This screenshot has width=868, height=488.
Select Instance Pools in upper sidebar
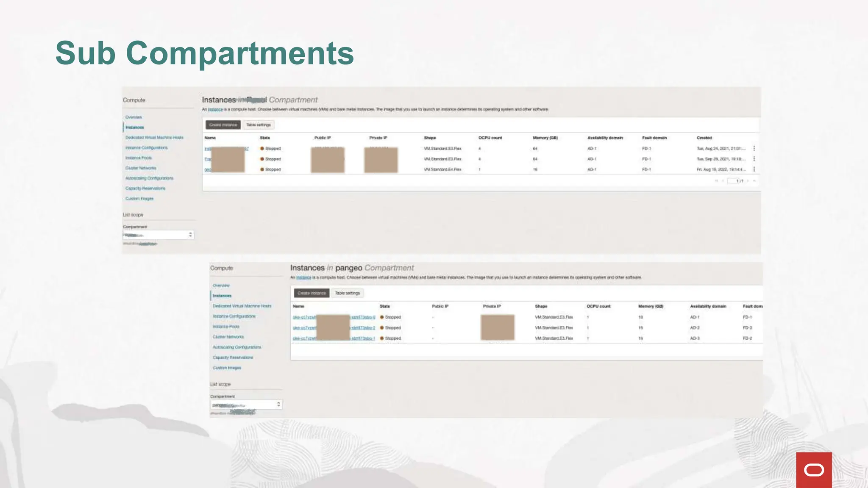tap(138, 158)
